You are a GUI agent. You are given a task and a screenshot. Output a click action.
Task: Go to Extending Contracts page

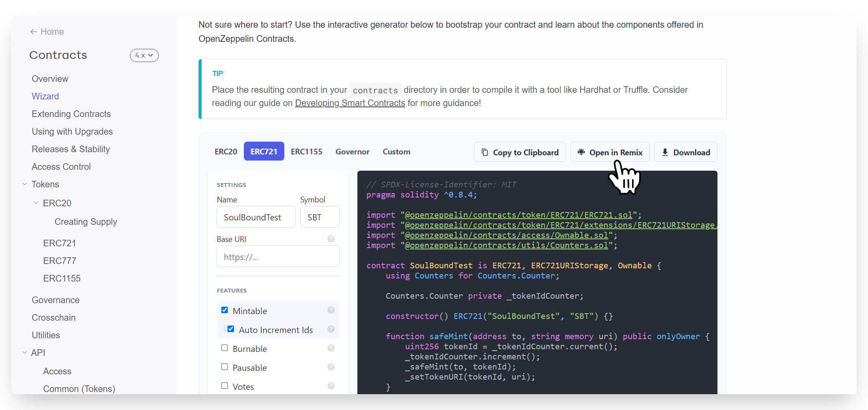pyautogui.click(x=71, y=114)
